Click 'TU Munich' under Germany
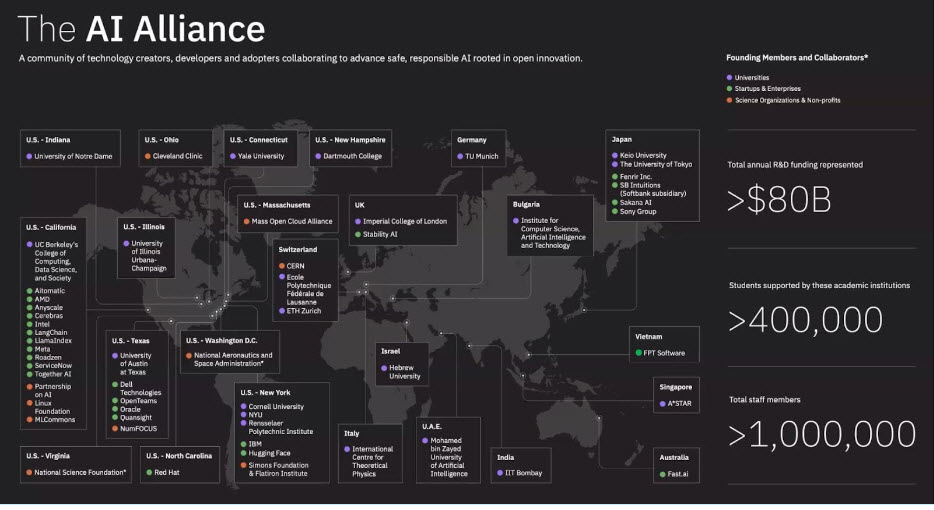The width and height of the screenshot is (934, 510). 482,156
